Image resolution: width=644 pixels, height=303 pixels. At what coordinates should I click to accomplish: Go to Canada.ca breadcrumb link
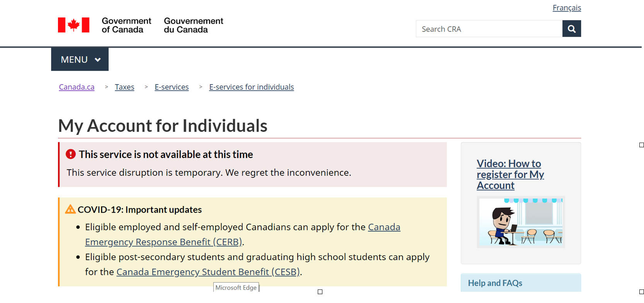click(x=77, y=87)
